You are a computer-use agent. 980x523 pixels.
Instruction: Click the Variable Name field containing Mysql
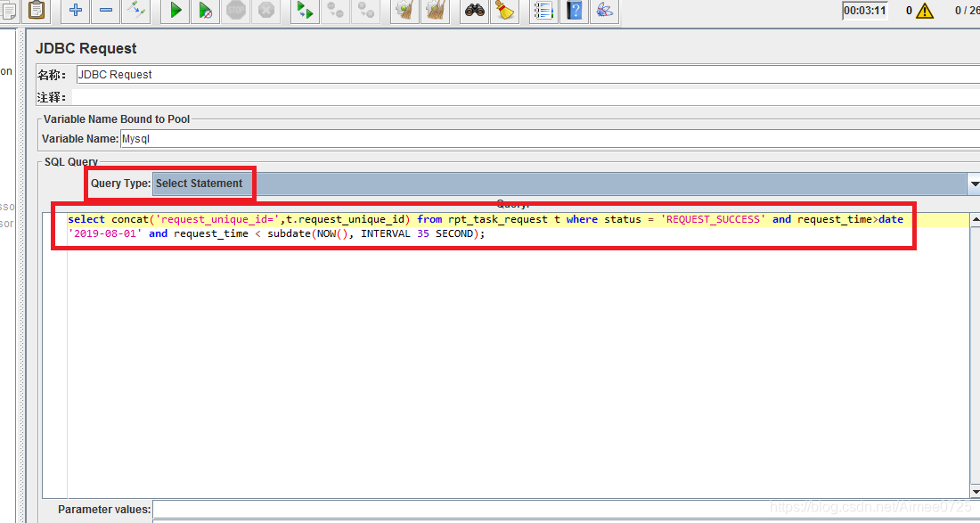point(550,139)
